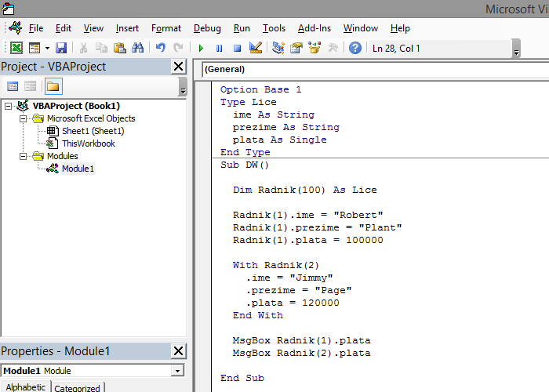Open the Insert menu
Image resolution: width=549 pixels, height=392 pixels.
(127, 28)
